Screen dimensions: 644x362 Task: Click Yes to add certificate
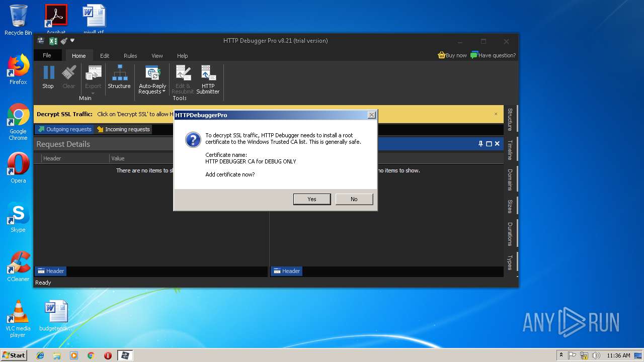312,199
